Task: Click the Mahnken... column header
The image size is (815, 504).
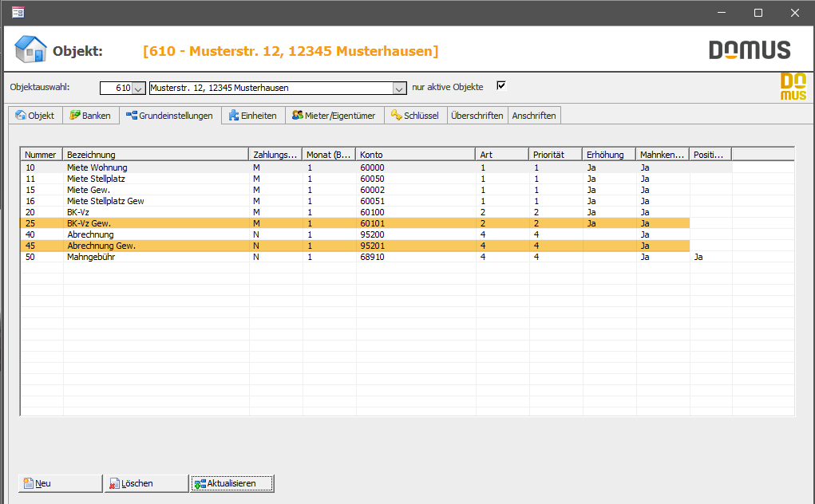Action: tap(663, 155)
